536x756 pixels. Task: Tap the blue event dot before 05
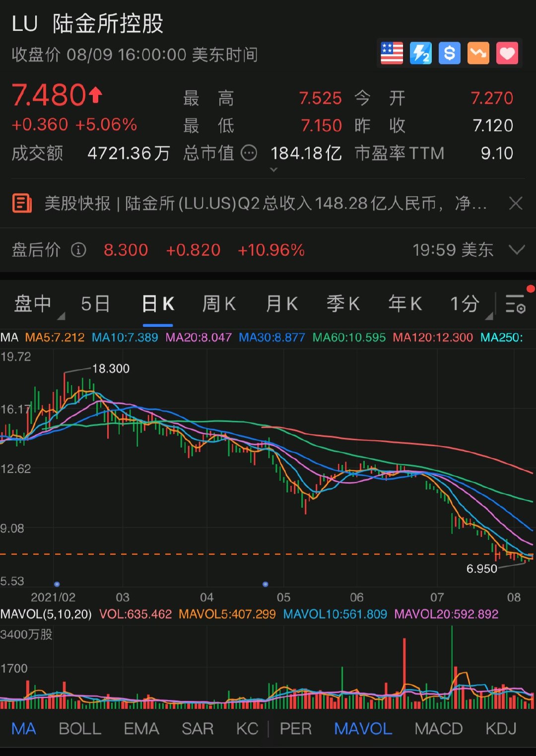pos(265,584)
